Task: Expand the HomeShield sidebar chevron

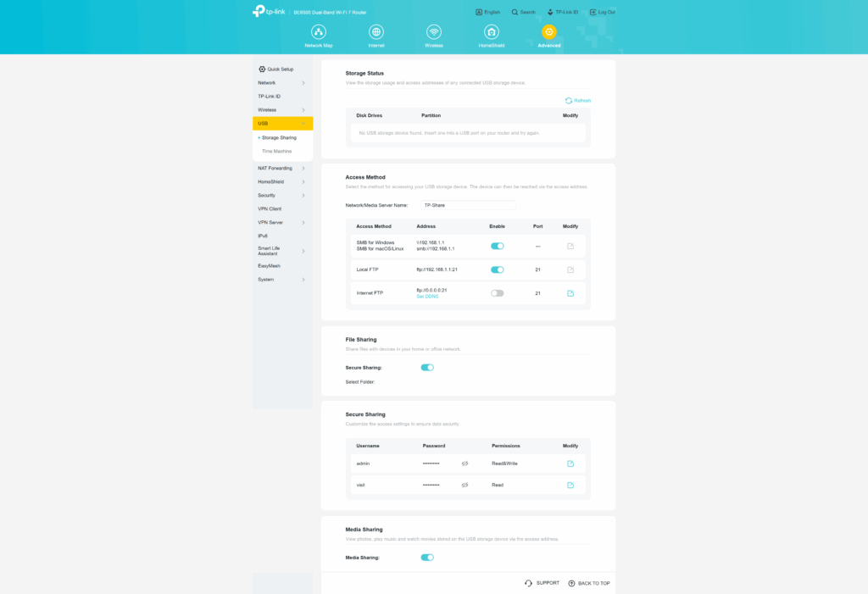Action: (x=303, y=182)
